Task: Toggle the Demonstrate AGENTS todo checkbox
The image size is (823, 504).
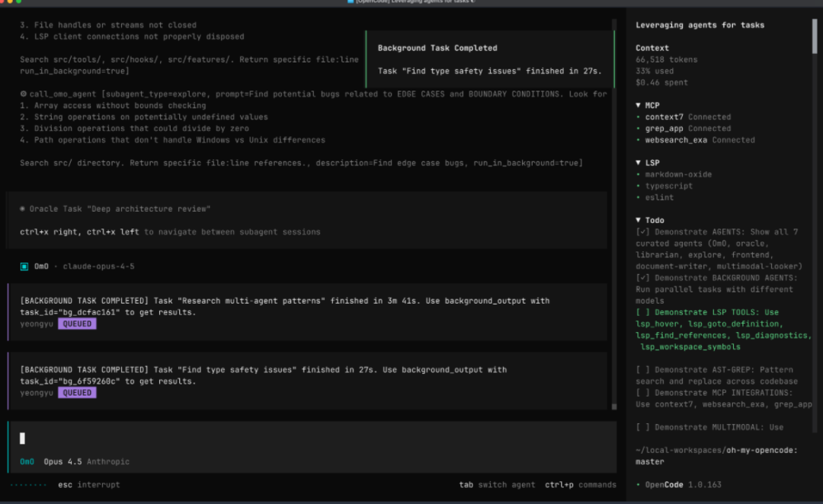Action: [642, 232]
